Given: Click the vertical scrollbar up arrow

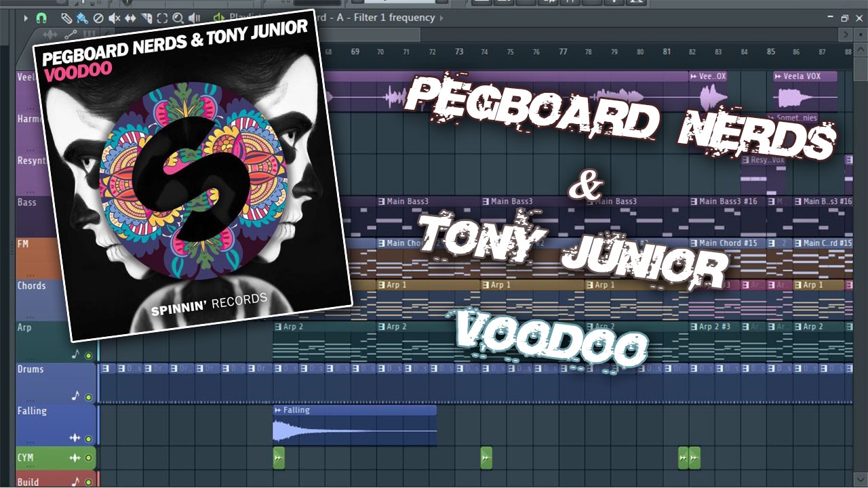Looking at the screenshot, I should 859,51.
